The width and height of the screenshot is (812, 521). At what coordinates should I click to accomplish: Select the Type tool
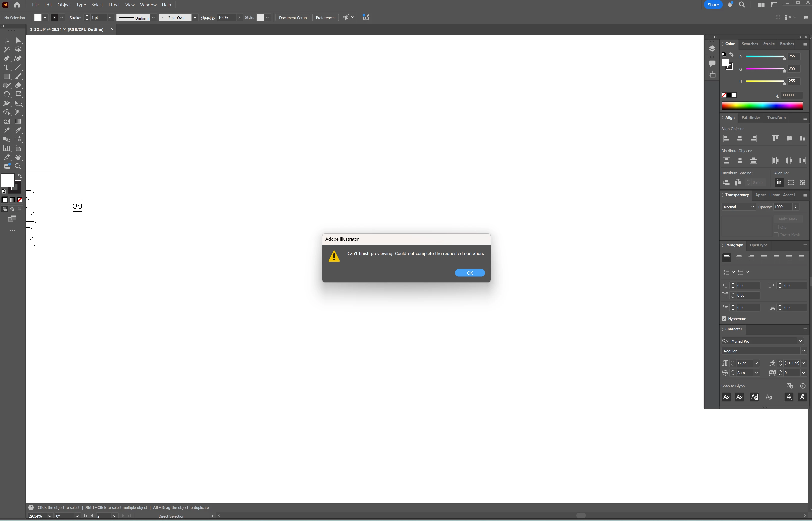[x=7, y=68]
